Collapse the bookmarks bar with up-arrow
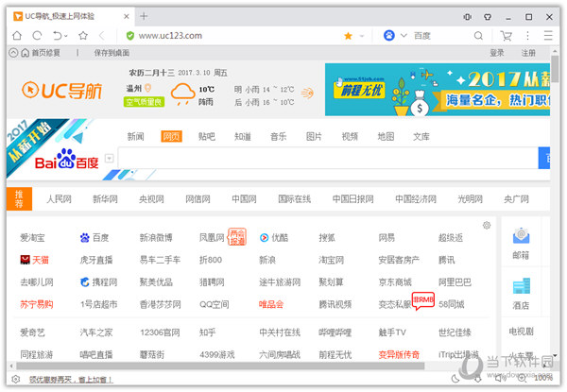 point(13,53)
